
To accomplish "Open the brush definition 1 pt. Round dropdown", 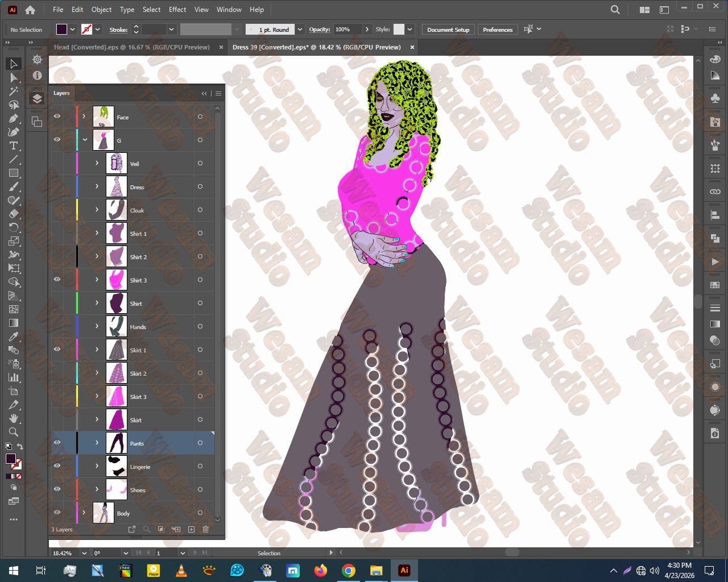I will click(x=300, y=30).
